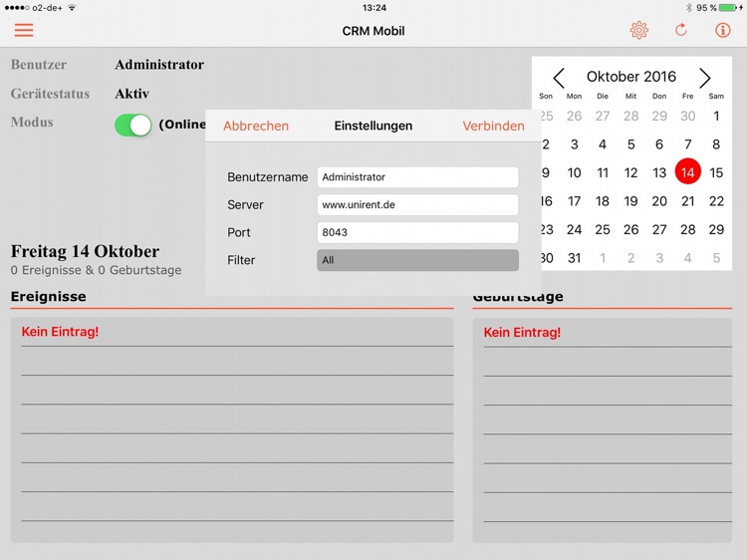Tap Verbinden to connect
The image size is (747, 560).
(493, 126)
